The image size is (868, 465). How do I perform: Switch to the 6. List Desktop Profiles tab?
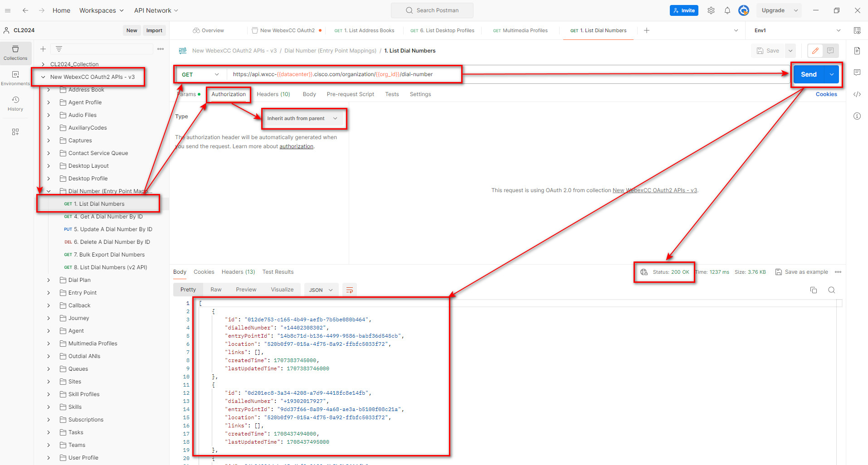point(442,30)
